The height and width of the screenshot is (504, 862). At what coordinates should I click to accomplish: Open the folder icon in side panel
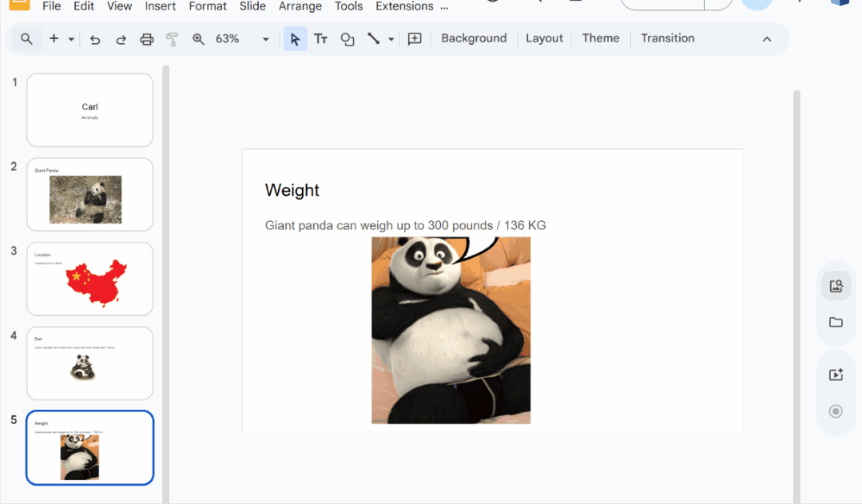point(836,322)
